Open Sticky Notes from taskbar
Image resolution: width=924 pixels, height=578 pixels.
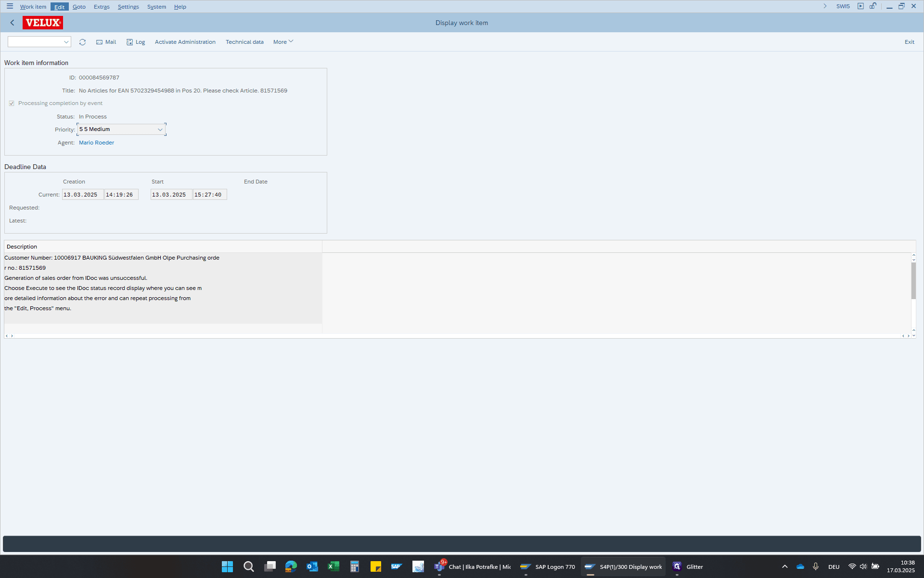point(375,566)
